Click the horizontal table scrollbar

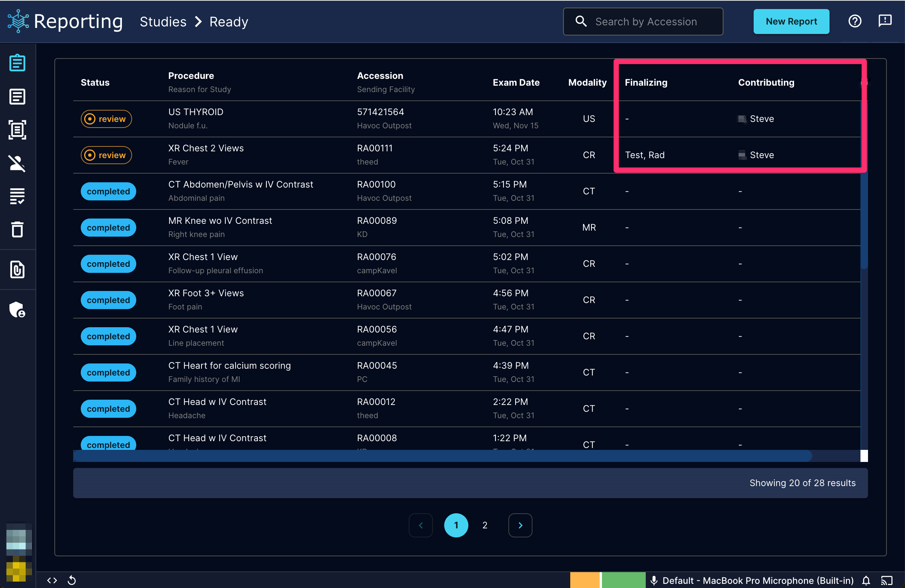coord(443,456)
